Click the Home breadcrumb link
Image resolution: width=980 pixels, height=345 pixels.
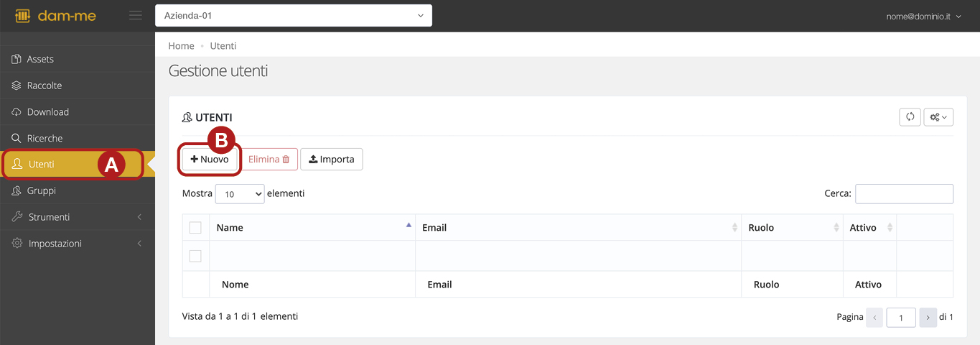181,46
